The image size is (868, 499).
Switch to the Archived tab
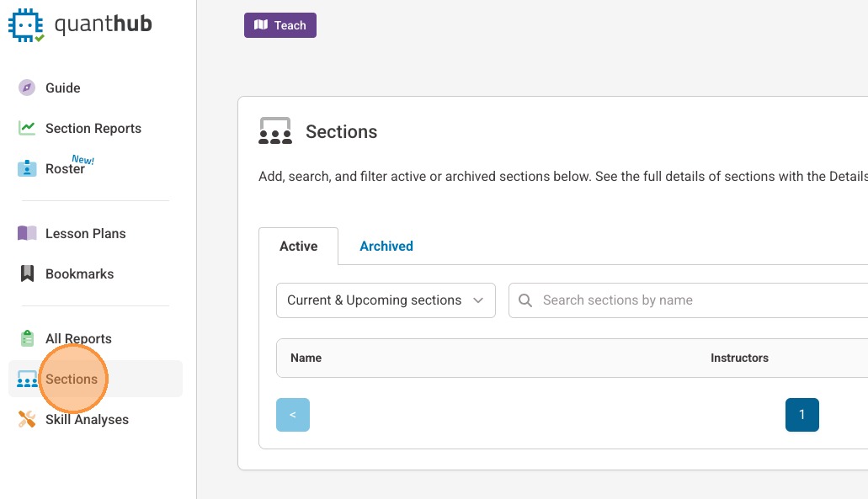point(386,246)
